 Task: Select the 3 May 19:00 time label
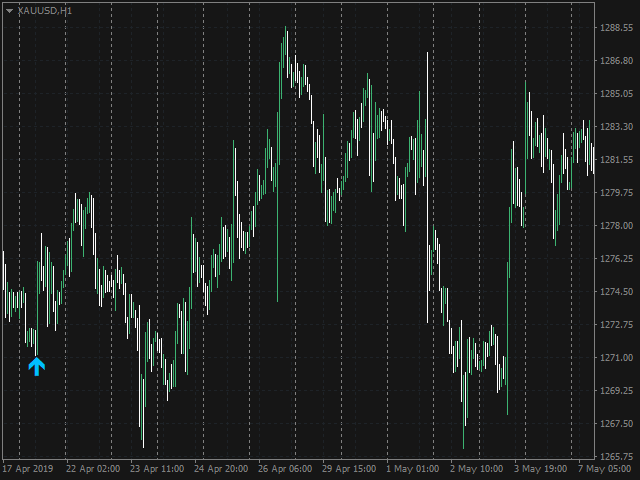pyautogui.click(x=540, y=469)
